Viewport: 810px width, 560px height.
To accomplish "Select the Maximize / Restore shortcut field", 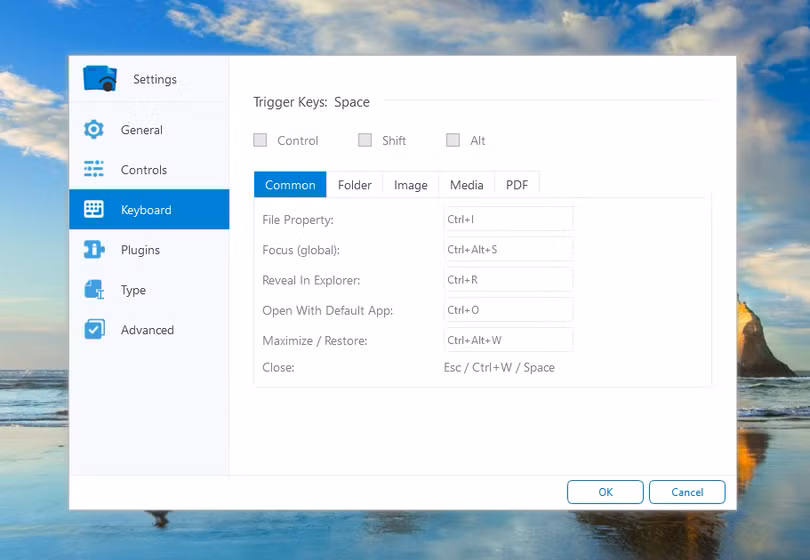I will 508,340.
